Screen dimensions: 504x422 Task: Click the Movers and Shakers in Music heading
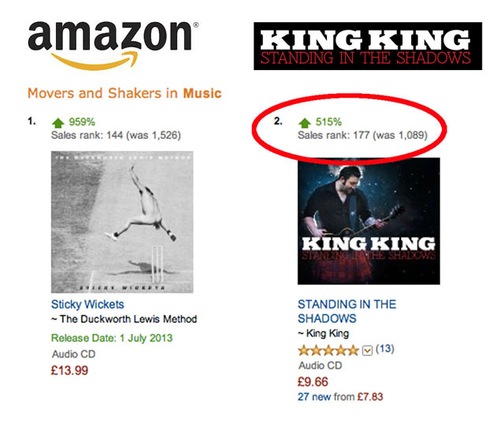pyautogui.click(x=124, y=93)
